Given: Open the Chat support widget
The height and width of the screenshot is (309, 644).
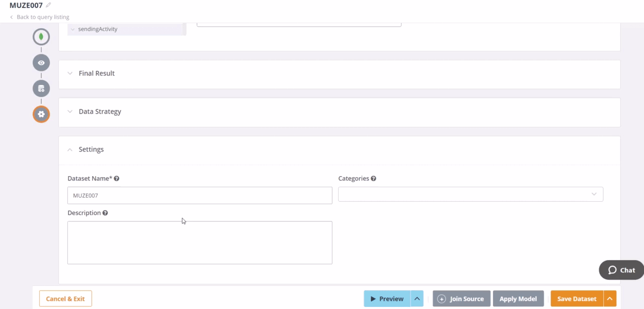Looking at the screenshot, I should pos(621,270).
